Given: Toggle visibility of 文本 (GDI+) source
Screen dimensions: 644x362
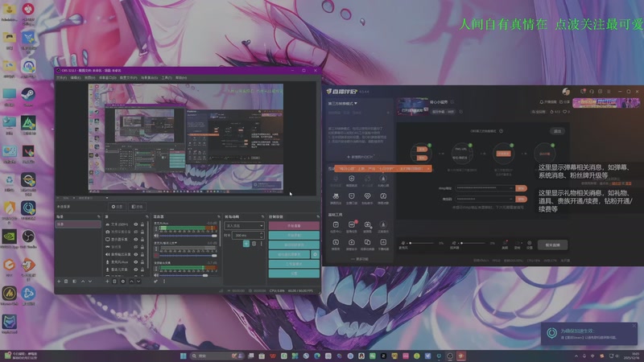Looking at the screenshot, I should pyautogui.click(x=136, y=224).
